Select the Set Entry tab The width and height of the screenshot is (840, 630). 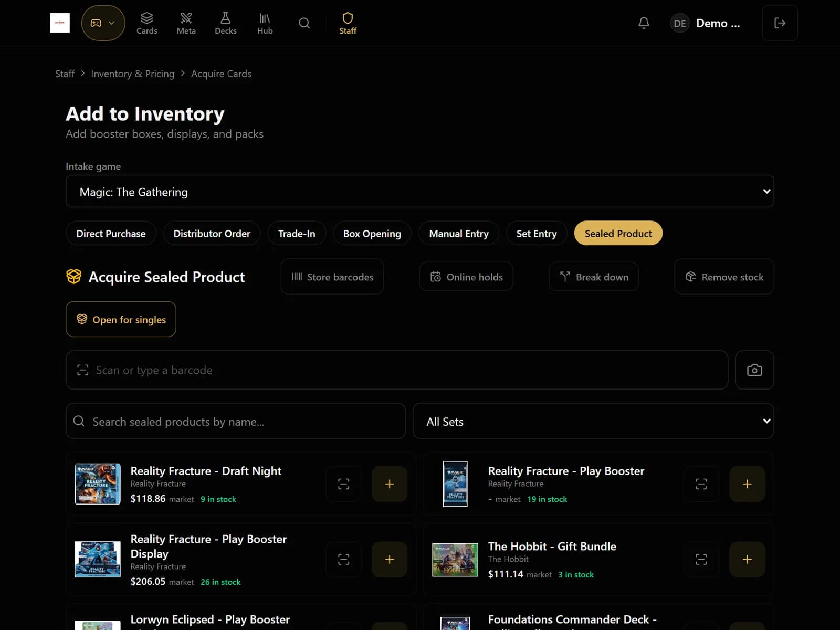(x=537, y=233)
